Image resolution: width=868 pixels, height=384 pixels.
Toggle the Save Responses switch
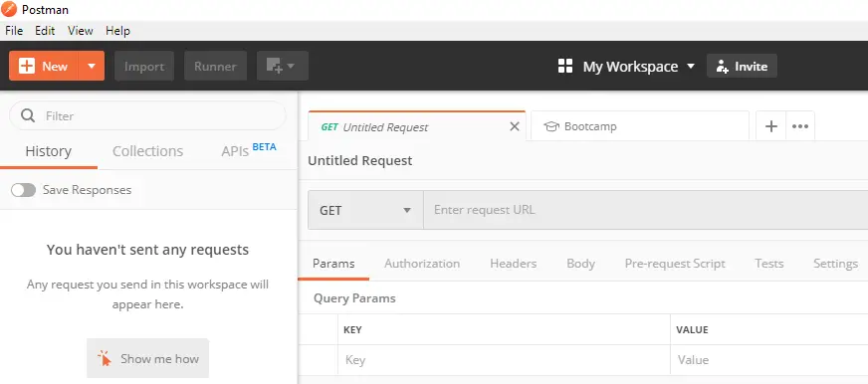click(x=23, y=190)
